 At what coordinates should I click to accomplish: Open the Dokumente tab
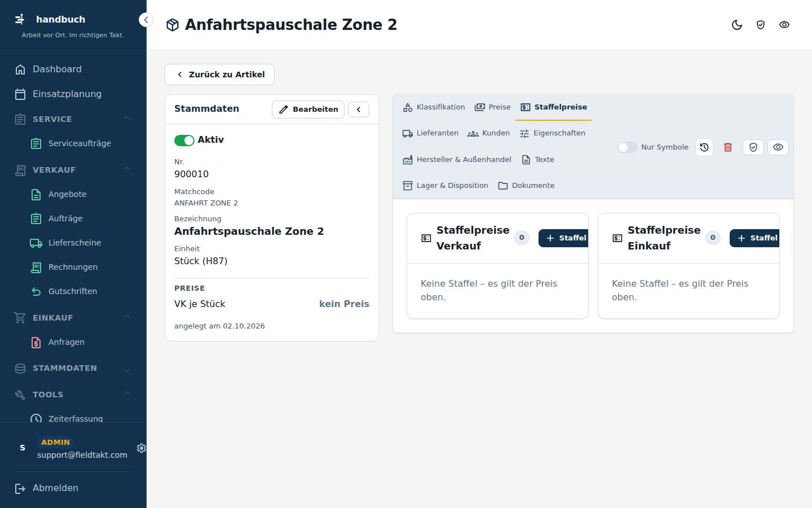point(526,186)
